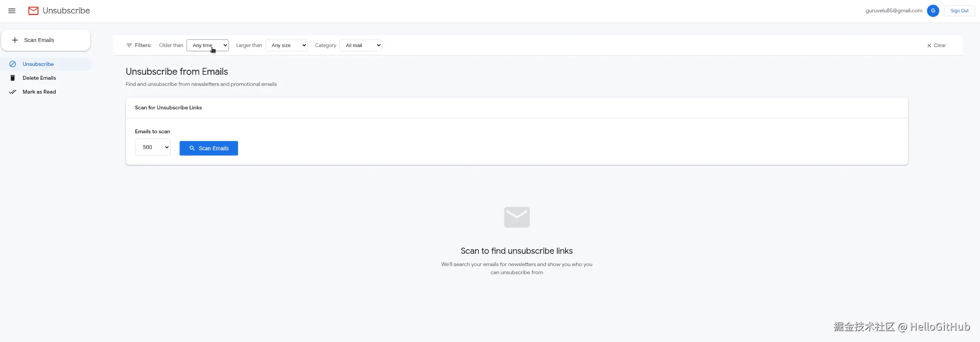Click the Sign Out button

coord(959,11)
